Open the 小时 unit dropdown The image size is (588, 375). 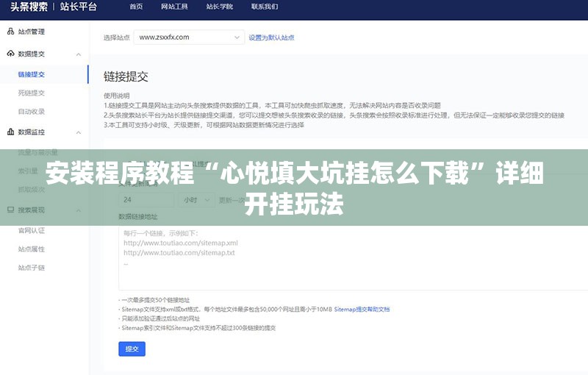[196, 200]
